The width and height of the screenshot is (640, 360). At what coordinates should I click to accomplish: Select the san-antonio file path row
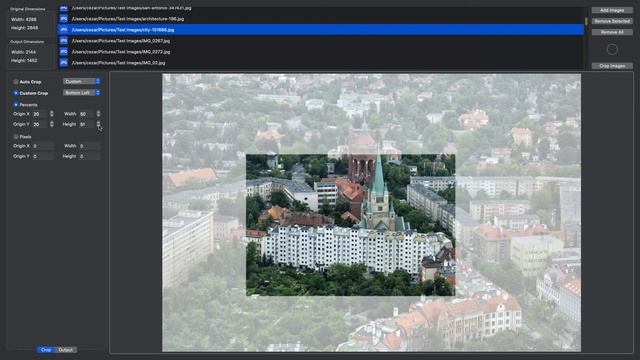click(x=321, y=8)
